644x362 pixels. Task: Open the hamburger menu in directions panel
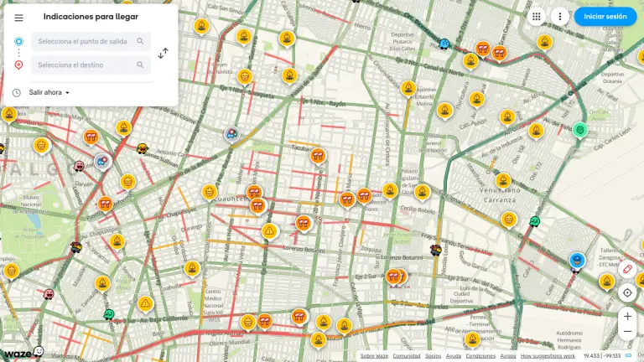pos(18,18)
